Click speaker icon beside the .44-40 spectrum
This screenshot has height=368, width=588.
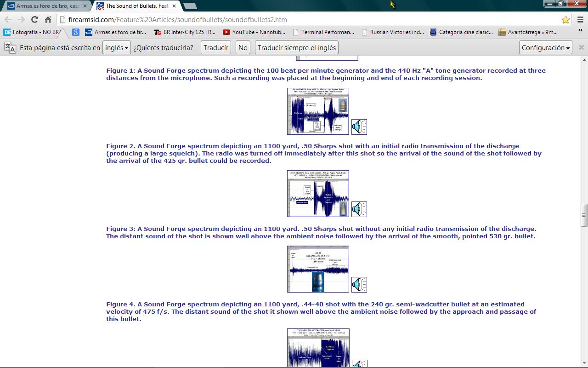(x=359, y=285)
